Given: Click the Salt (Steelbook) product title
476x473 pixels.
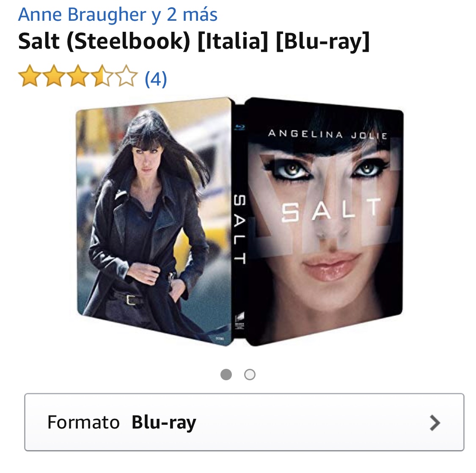Looking at the screenshot, I should (x=194, y=41).
